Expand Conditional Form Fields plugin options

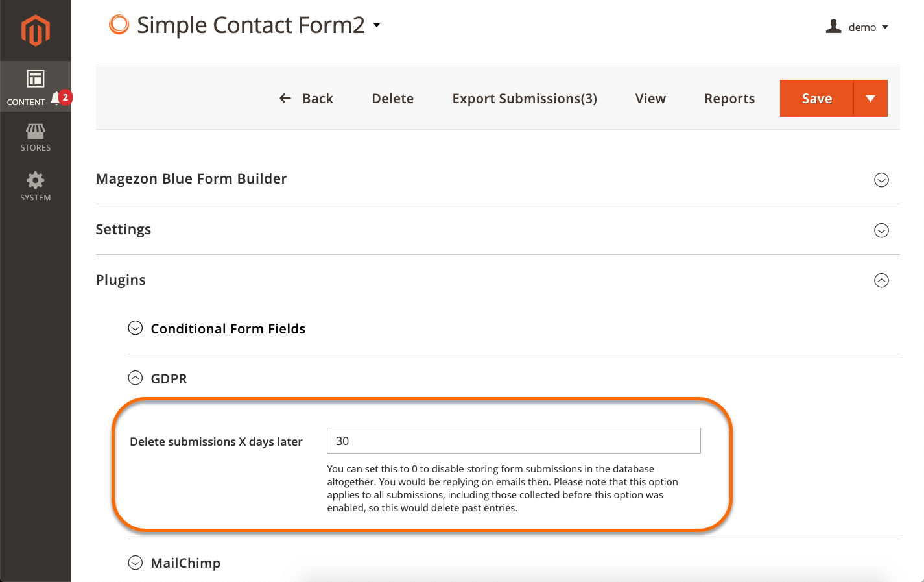point(136,328)
